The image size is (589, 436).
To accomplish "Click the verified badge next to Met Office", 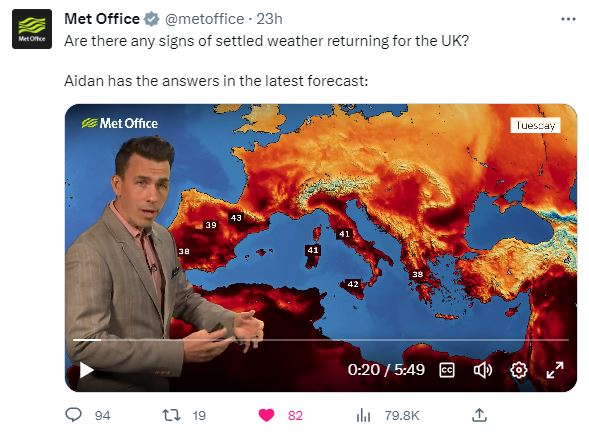I will click(x=152, y=19).
